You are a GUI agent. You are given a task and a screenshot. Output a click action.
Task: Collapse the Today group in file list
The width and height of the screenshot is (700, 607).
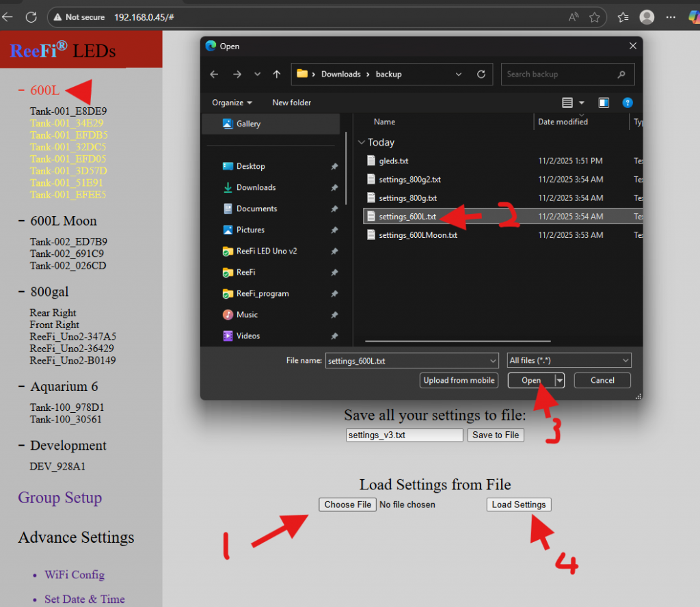pyautogui.click(x=362, y=143)
